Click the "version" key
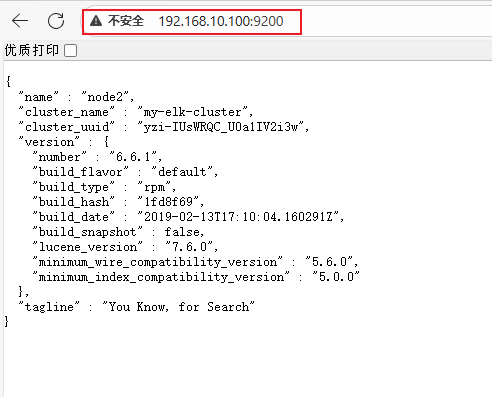492x397 pixels. (x=49, y=142)
